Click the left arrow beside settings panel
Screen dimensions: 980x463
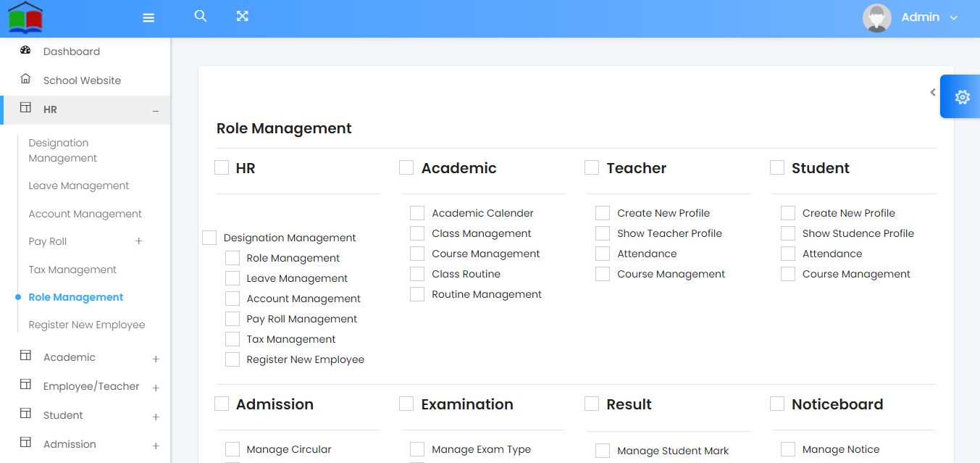pos(933,93)
